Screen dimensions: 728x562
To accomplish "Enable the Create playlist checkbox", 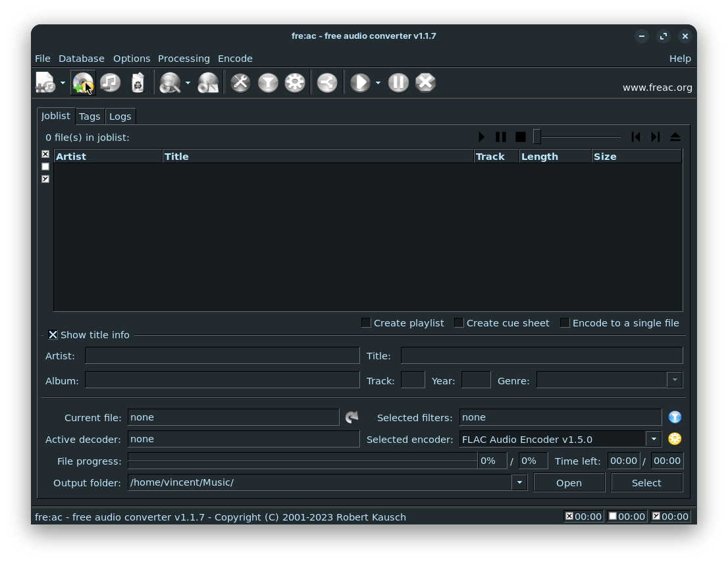I will click(366, 323).
